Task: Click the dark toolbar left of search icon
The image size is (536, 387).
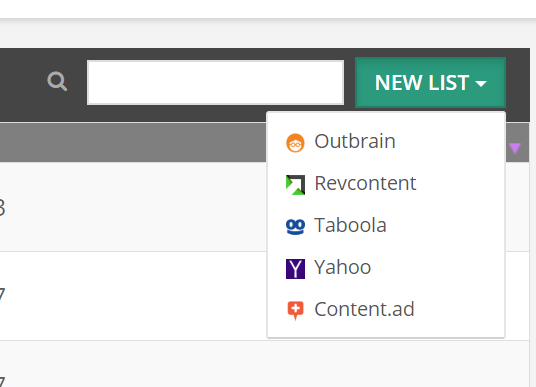Action: click(22, 85)
